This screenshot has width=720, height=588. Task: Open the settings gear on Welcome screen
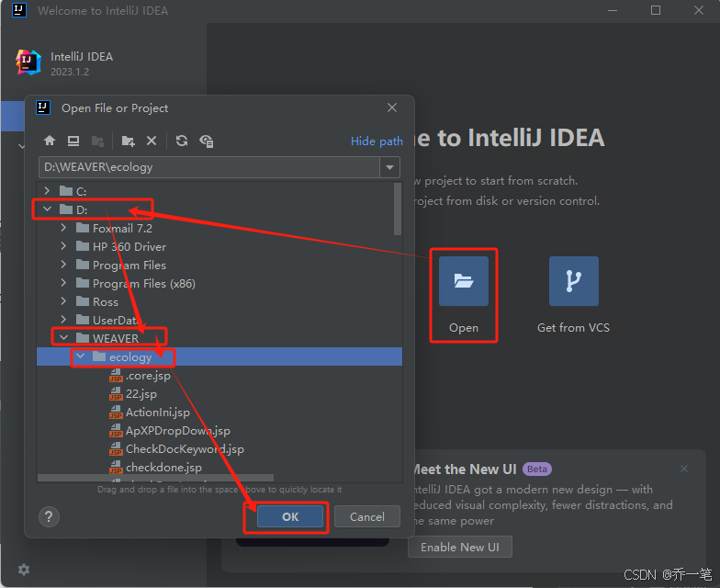click(x=24, y=570)
